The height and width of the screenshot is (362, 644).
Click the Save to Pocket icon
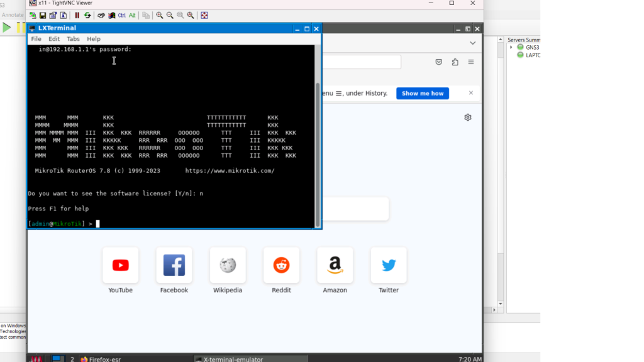[439, 62]
